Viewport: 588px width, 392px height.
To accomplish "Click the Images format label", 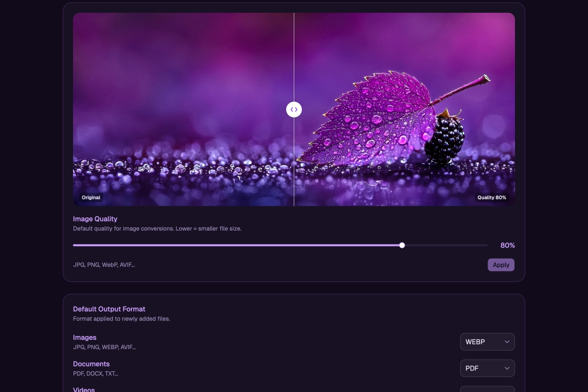I will pyautogui.click(x=85, y=338).
